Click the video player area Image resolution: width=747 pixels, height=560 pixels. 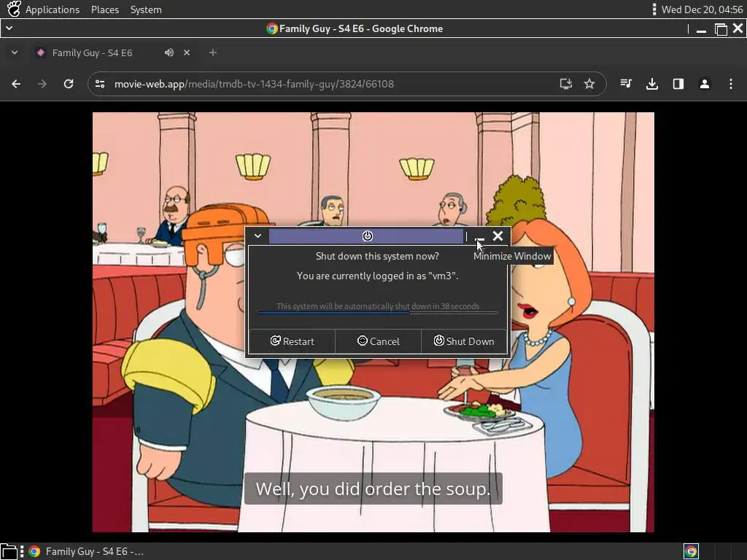[x=373, y=322]
